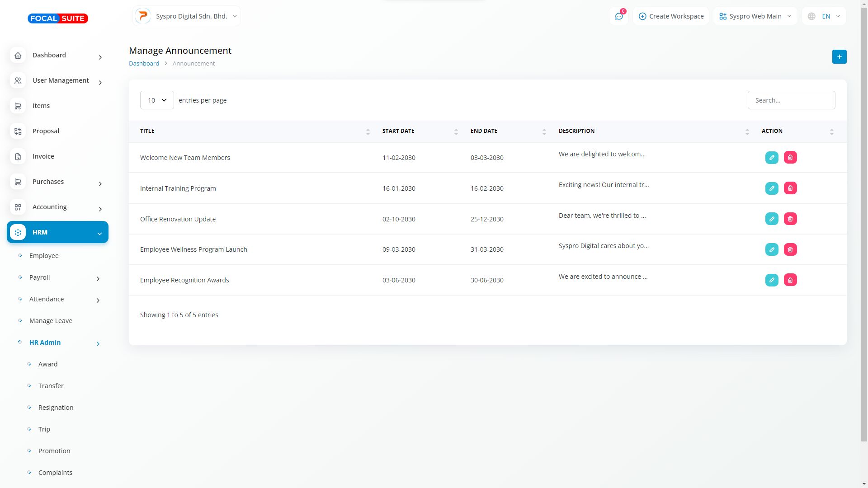The height and width of the screenshot is (488, 868).
Task: Click the chat messages notification icon
Action: click(618, 16)
